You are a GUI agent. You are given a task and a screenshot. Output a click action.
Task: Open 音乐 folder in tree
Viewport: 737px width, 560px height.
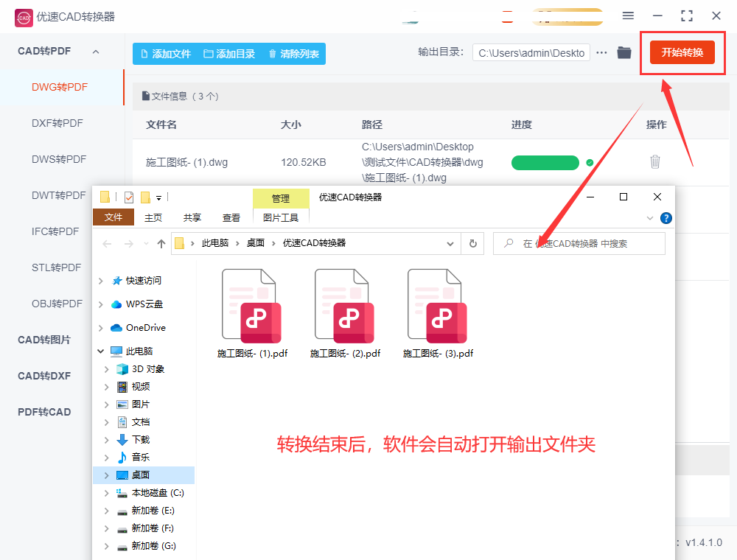(140, 457)
